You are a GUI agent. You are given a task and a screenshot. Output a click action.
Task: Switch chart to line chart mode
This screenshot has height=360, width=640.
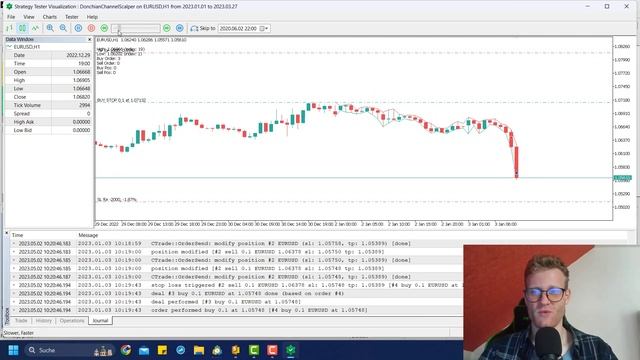(x=36, y=28)
